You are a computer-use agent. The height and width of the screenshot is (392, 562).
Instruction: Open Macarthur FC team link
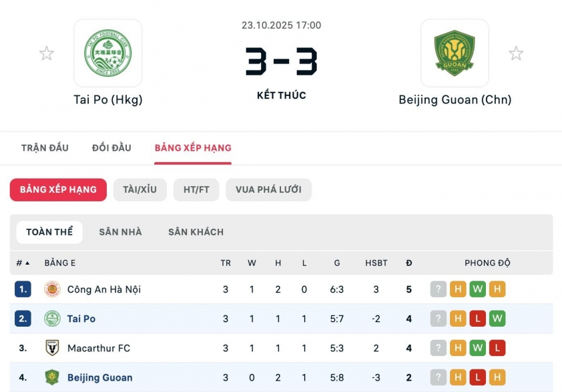pos(99,348)
